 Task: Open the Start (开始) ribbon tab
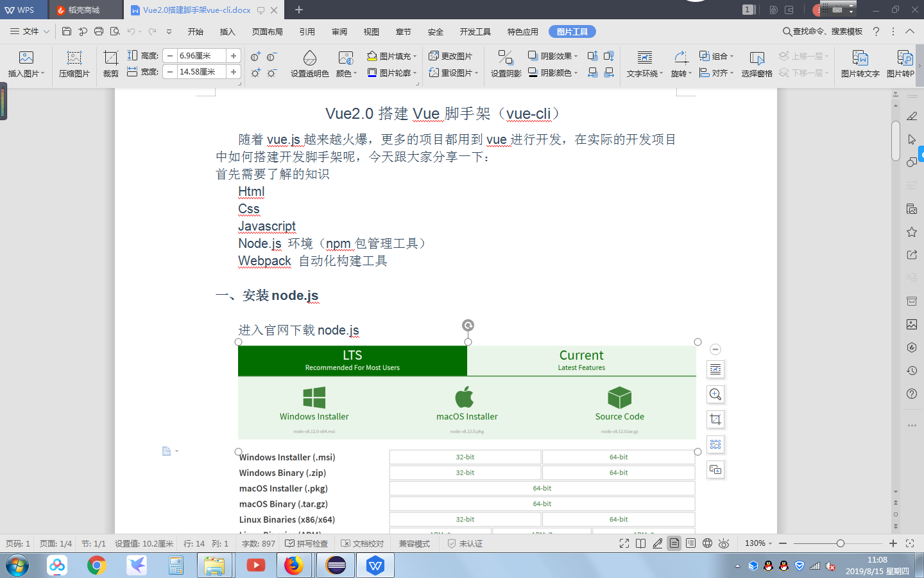tap(196, 31)
